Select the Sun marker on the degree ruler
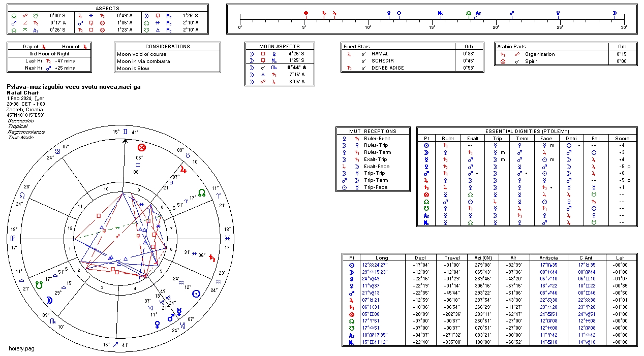 click(x=398, y=13)
